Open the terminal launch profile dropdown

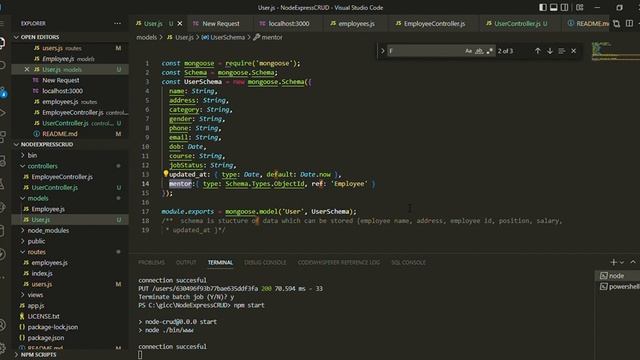(622, 262)
